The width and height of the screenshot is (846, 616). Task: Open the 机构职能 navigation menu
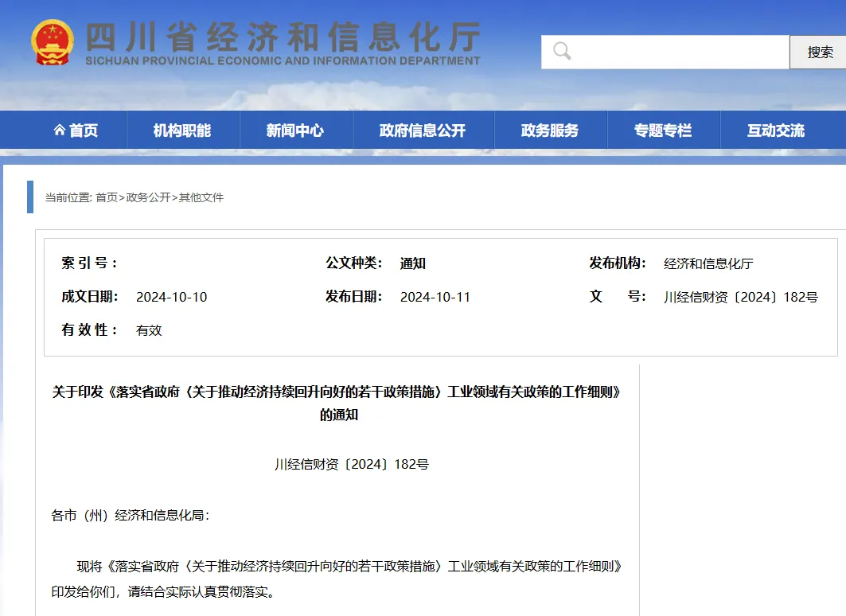click(182, 131)
